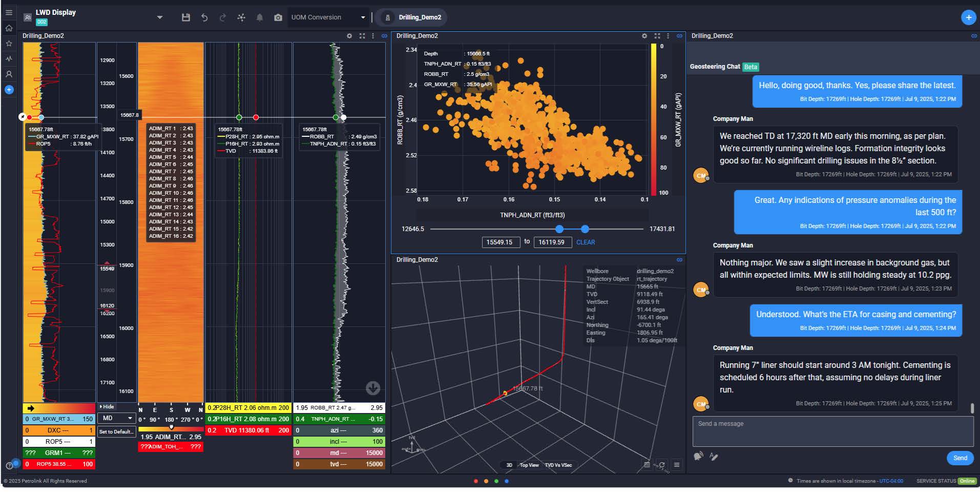Screen dimensions: 980x495
Task: Click the undo arrow in top toolbar
Action: click(204, 17)
